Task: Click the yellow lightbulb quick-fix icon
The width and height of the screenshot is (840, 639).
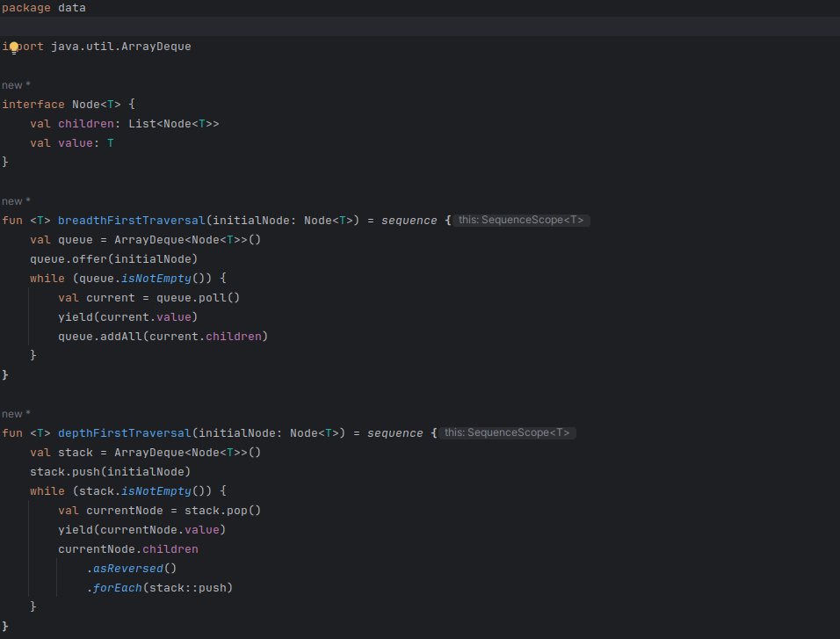Action: coord(14,47)
